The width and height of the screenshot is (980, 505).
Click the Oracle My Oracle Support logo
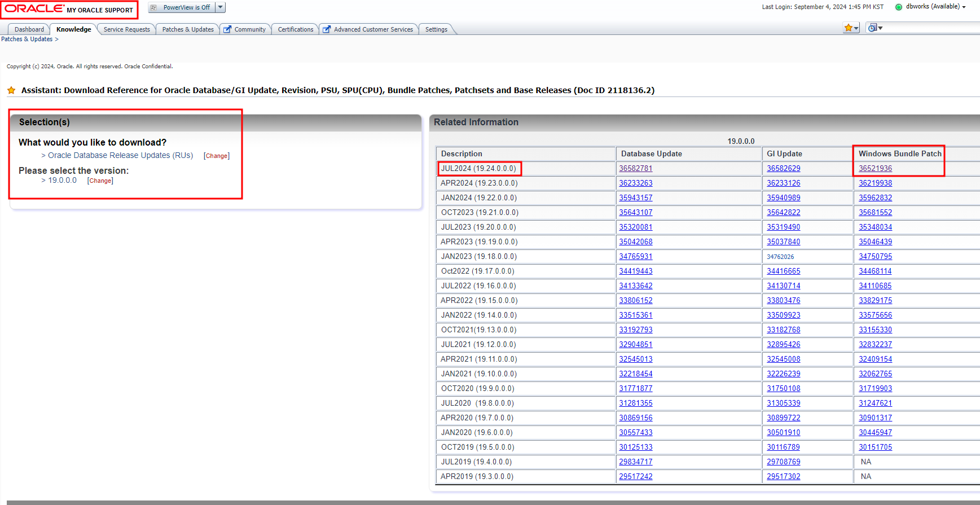point(69,9)
